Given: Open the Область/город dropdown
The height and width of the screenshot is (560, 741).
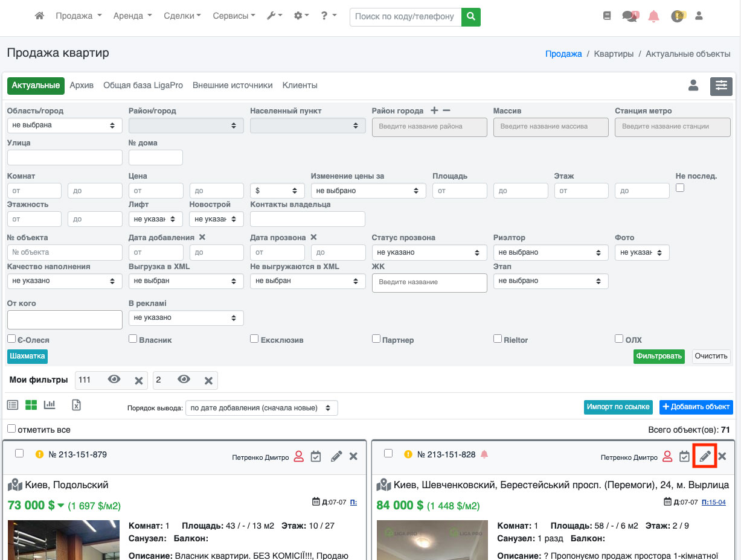Looking at the screenshot, I should click(x=65, y=126).
